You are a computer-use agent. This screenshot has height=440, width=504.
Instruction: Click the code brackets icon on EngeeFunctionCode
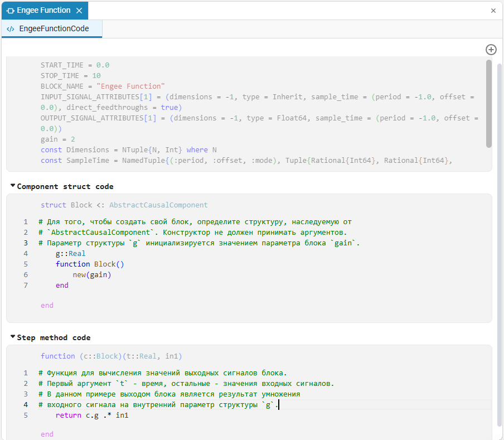point(11,29)
